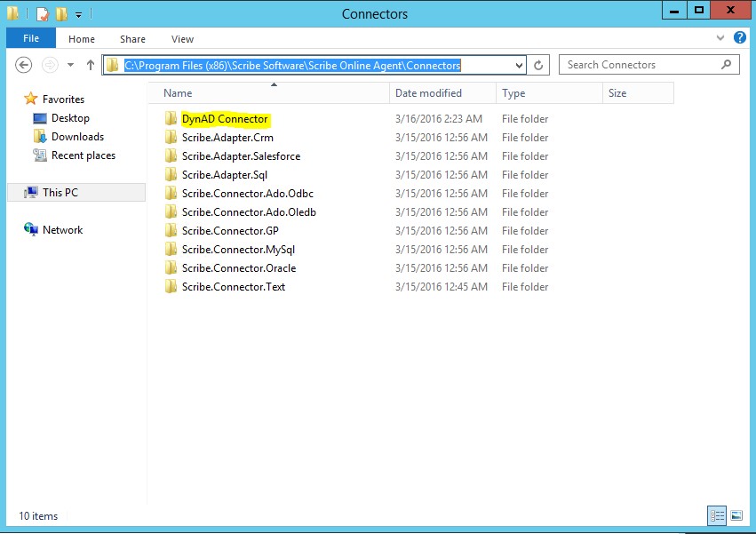
Task: Click the Scribe.Connector.Ado.Oledb folder icon
Action: [171, 211]
